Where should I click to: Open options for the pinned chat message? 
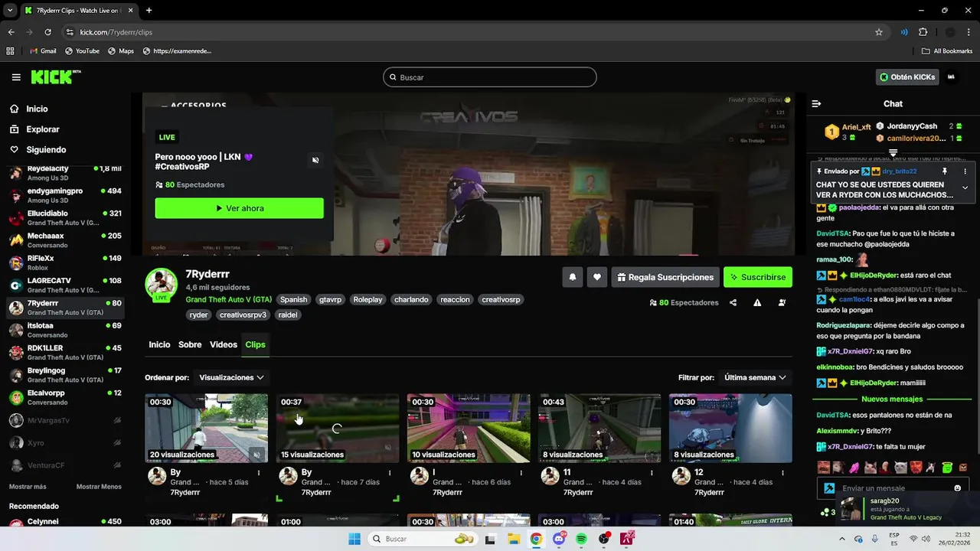[965, 171]
